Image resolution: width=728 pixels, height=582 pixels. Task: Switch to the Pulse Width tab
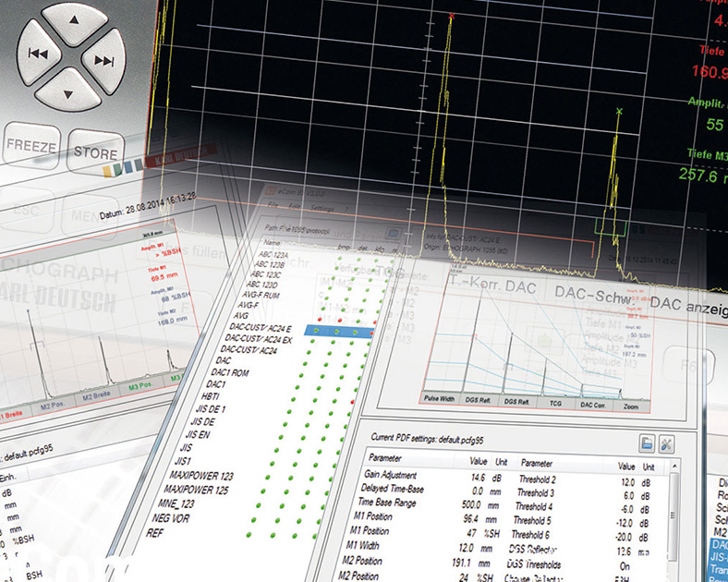439,399
